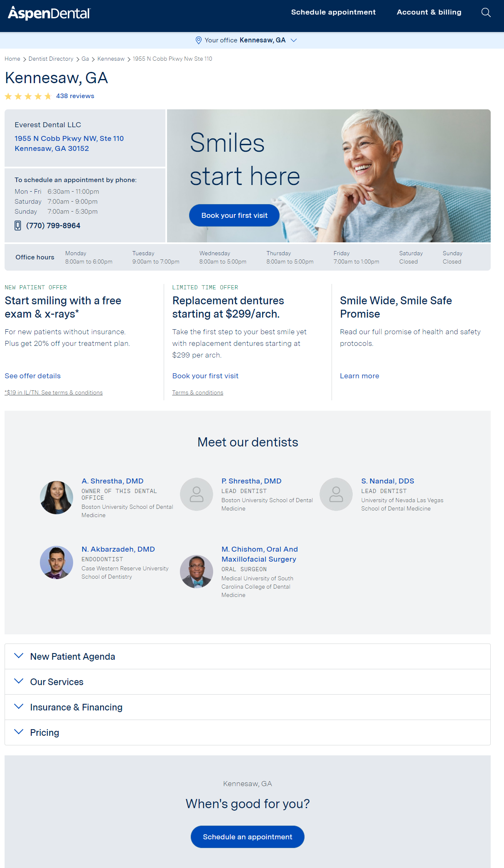Click the Smiles start here hero image
This screenshot has width=504, height=868.
329,176
